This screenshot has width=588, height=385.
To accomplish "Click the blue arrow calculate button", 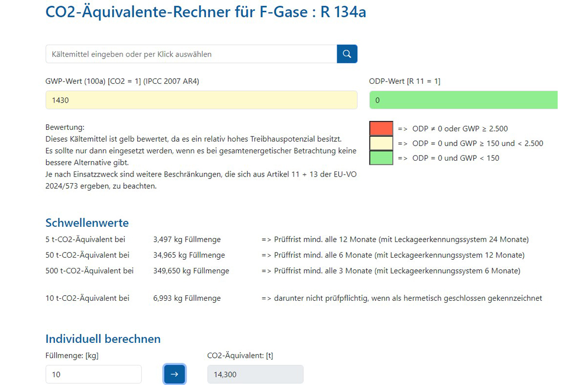I will [x=174, y=374].
